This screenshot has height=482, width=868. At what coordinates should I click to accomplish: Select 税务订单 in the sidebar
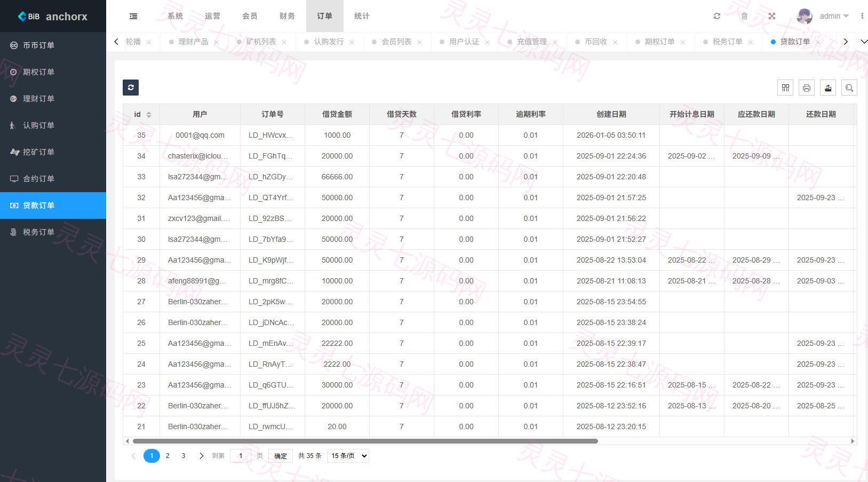[53, 232]
